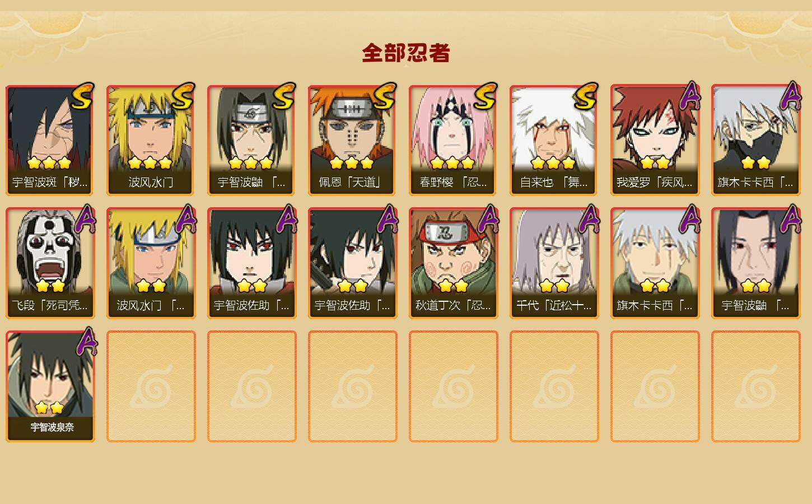
Task: Select the 飞段 masked ninja card
Action: click(x=49, y=263)
